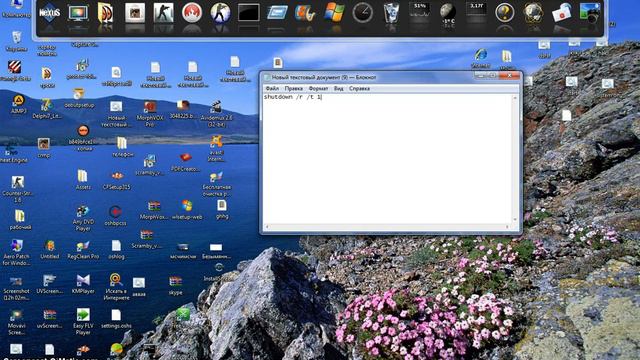The width and height of the screenshot is (640, 360).
Task: Select the PDFCreator desktop shortcut
Action: pos(185,162)
